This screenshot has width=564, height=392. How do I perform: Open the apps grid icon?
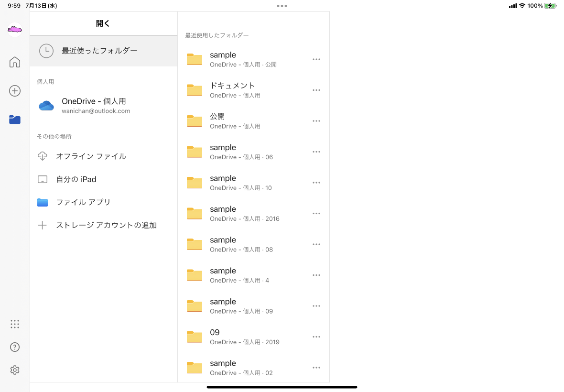tap(15, 324)
